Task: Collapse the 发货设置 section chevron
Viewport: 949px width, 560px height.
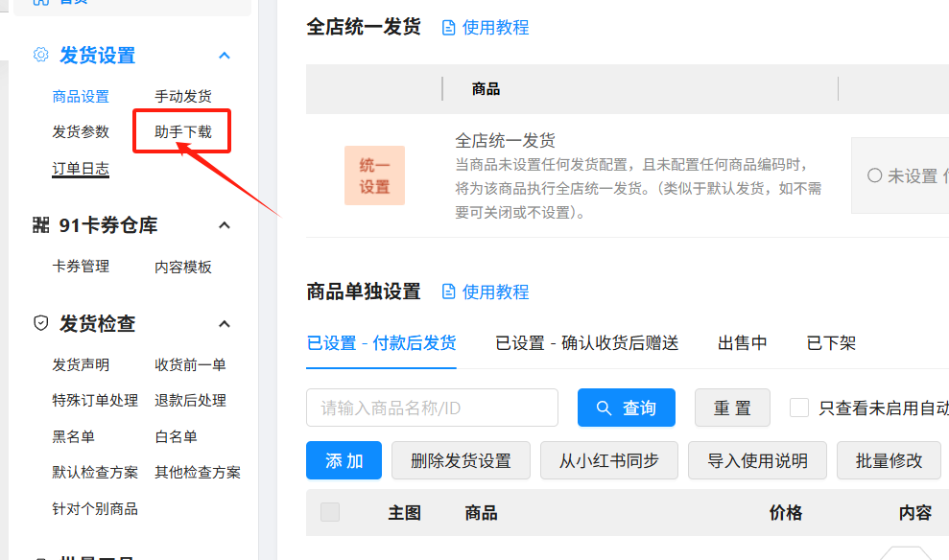Action: point(225,56)
